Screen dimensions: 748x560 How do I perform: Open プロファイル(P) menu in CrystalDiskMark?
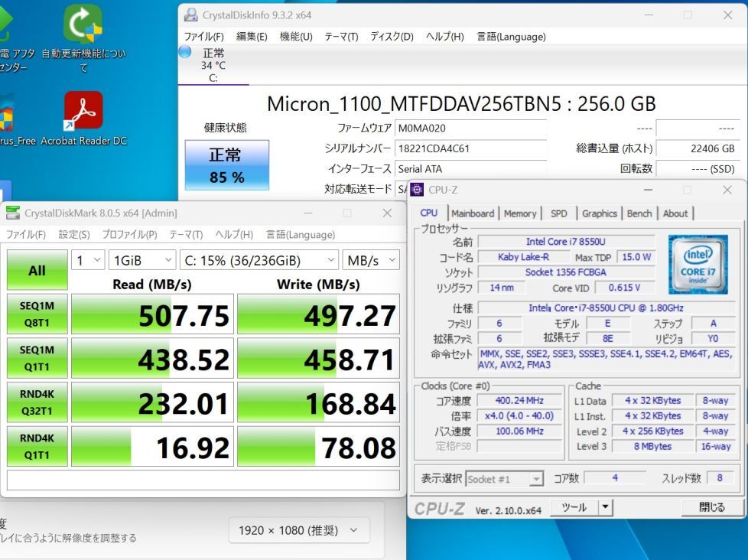(129, 235)
